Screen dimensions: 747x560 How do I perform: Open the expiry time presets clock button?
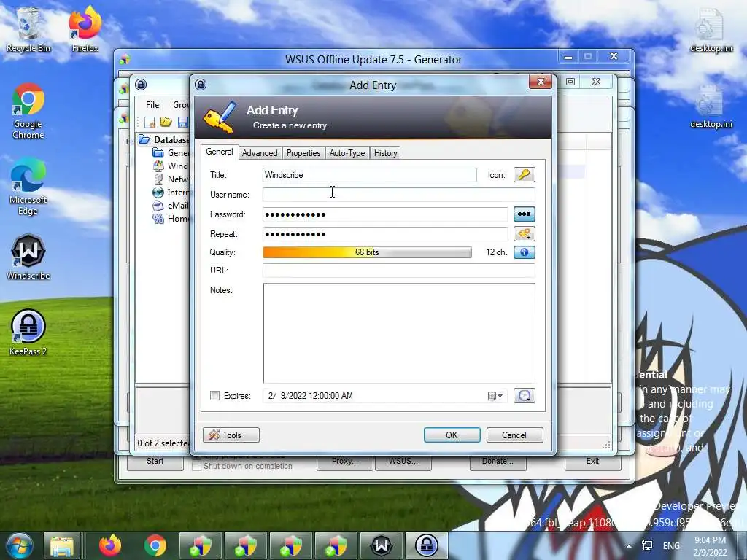[x=524, y=396]
